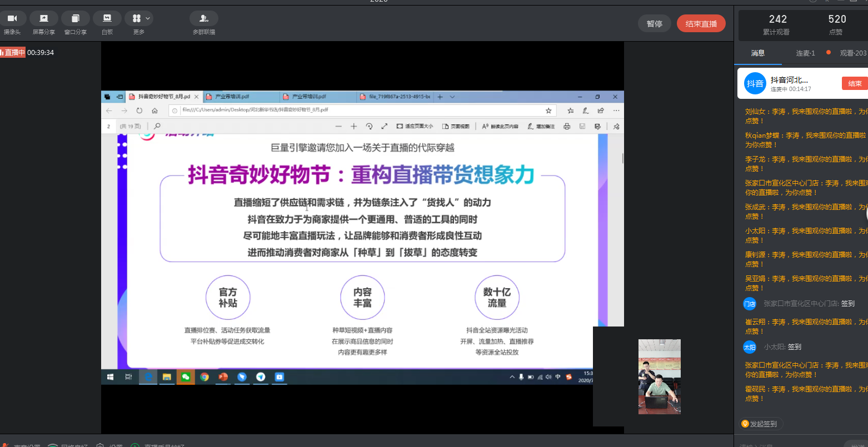Click the PDF save-as icon beside the grayed save icon
Screen dimensions: 868x447
[597, 127]
